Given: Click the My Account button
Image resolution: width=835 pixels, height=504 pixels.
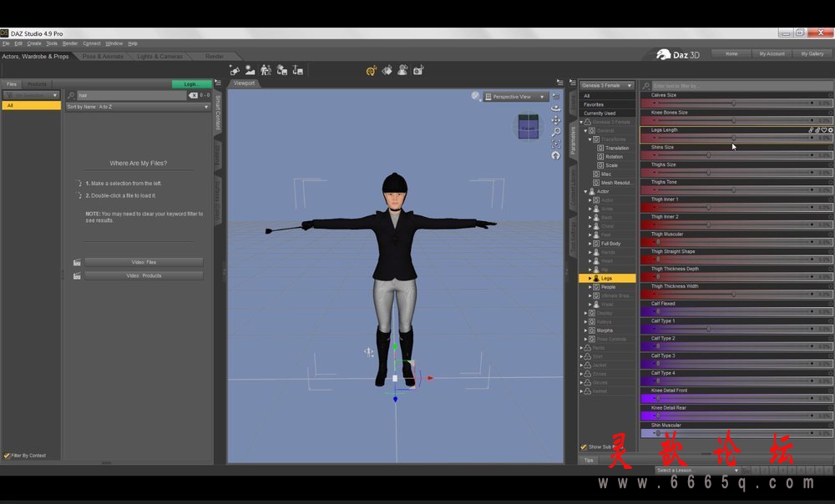Looking at the screenshot, I should (x=772, y=53).
